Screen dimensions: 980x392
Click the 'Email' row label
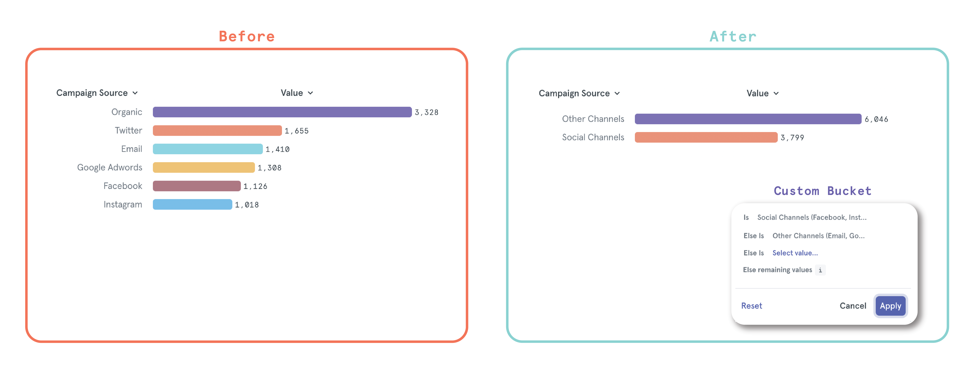coord(132,149)
